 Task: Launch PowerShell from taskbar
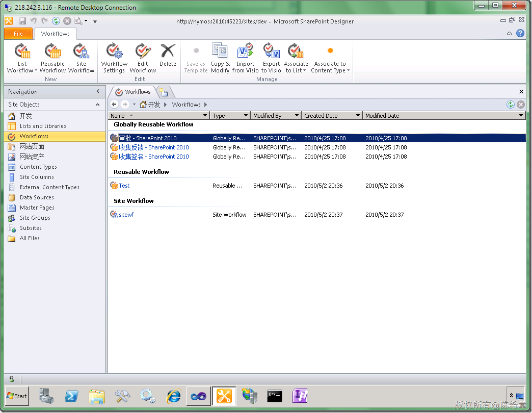[x=71, y=396]
